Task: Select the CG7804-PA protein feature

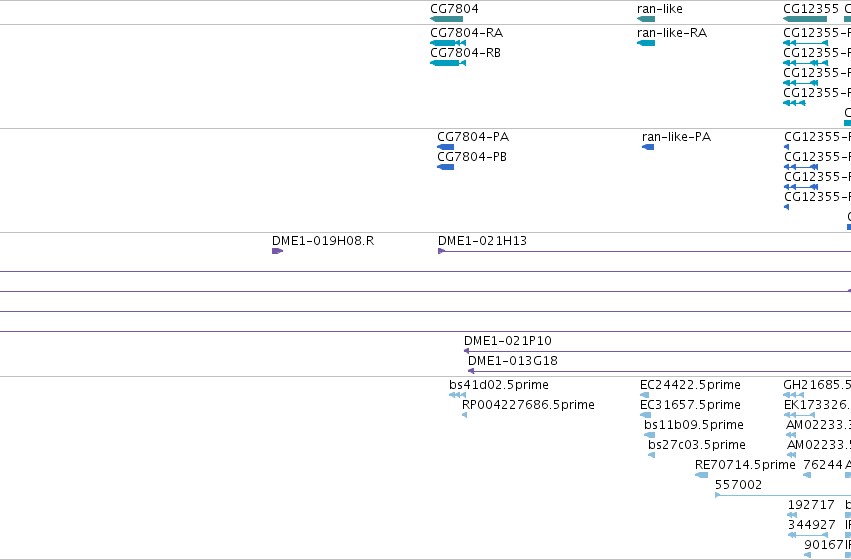Action: [446, 147]
